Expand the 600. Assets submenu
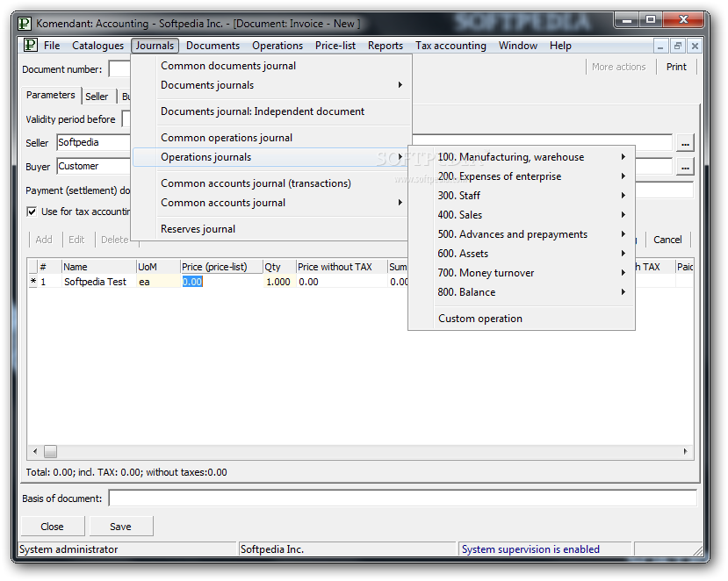Screen dimensions: 728x581 pyautogui.click(x=522, y=254)
